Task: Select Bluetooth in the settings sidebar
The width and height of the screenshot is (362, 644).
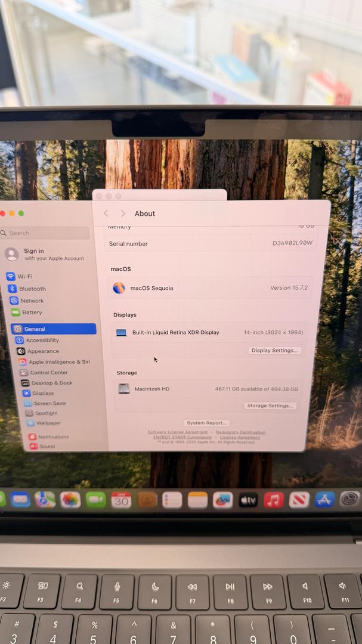Action: [31, 289]
